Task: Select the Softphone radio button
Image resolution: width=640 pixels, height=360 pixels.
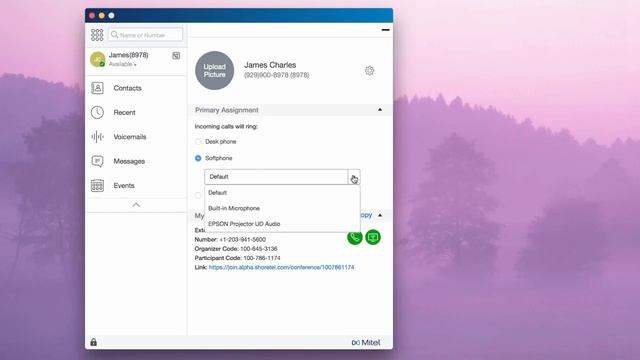Action: coord(198,158)
